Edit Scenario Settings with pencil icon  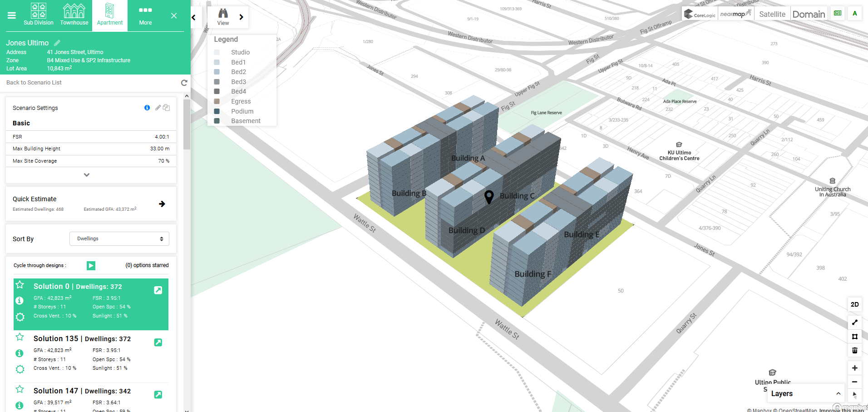pos(158,108)
